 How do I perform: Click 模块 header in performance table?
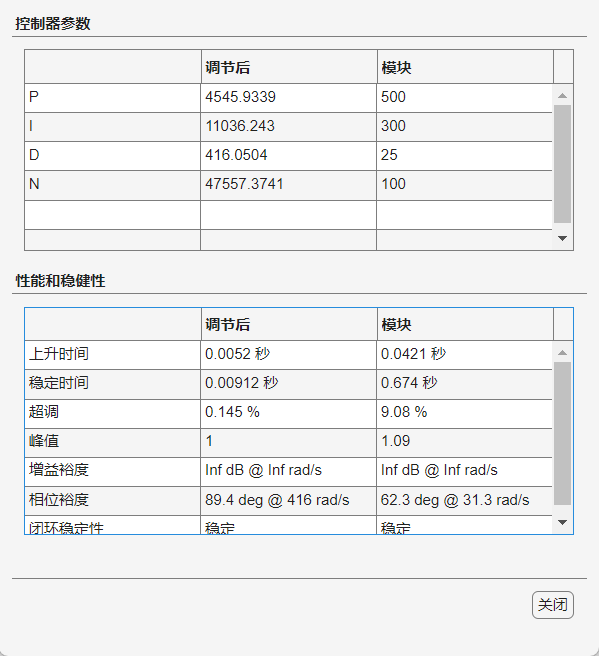[x=396, y=325]
